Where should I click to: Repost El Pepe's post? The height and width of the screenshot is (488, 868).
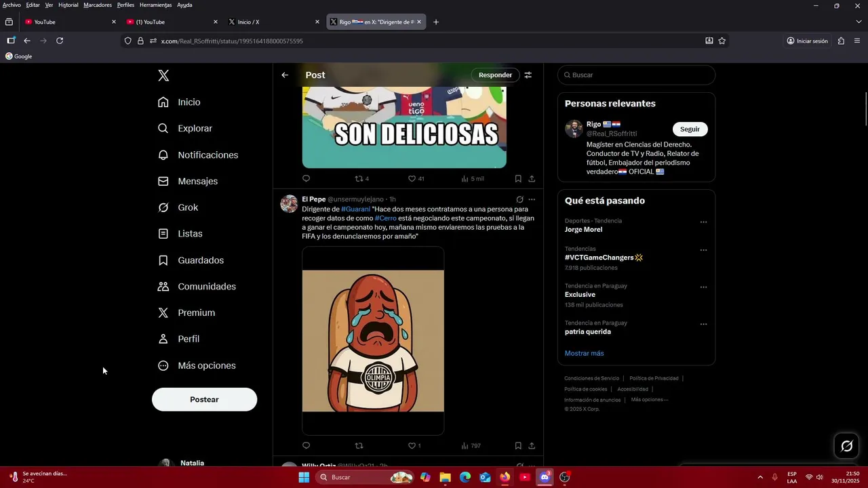(359, 446)
